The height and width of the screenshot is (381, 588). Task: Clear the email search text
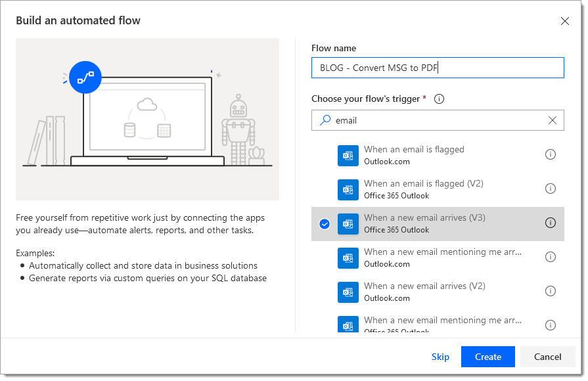point(552,120)
